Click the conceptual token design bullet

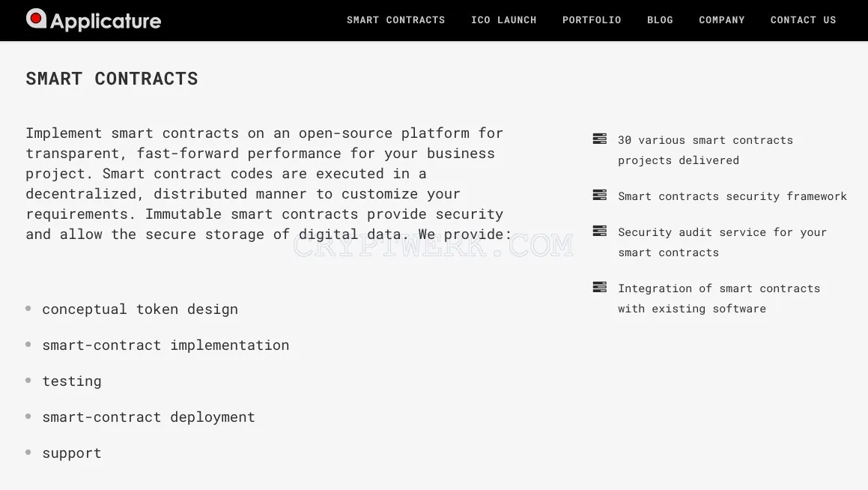tap(140, 309)
